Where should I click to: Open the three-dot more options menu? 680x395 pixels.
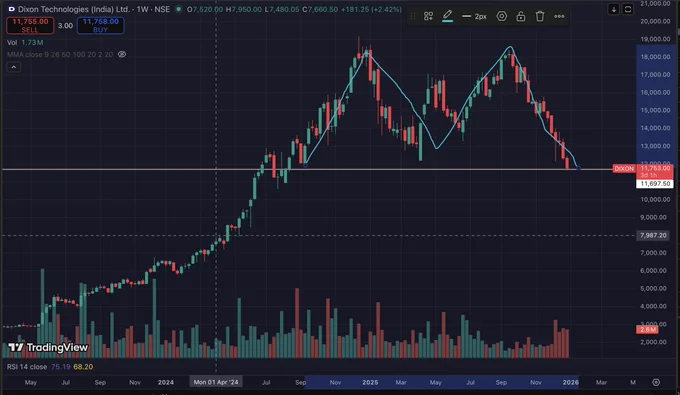(559, 16)
